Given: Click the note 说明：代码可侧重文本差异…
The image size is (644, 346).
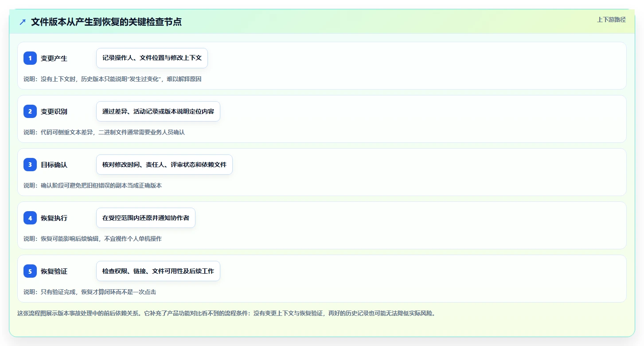Looking at the screenshot, I should [x=104, y=132].
